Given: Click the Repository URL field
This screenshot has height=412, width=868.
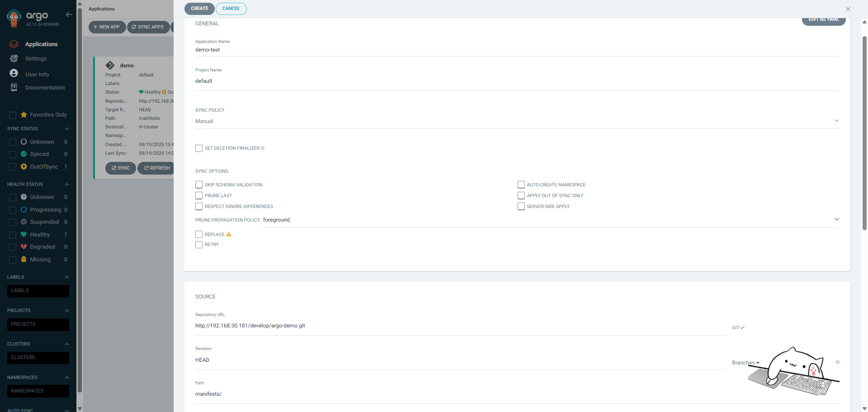Looking at the screenshot, I should pos(461,326).
